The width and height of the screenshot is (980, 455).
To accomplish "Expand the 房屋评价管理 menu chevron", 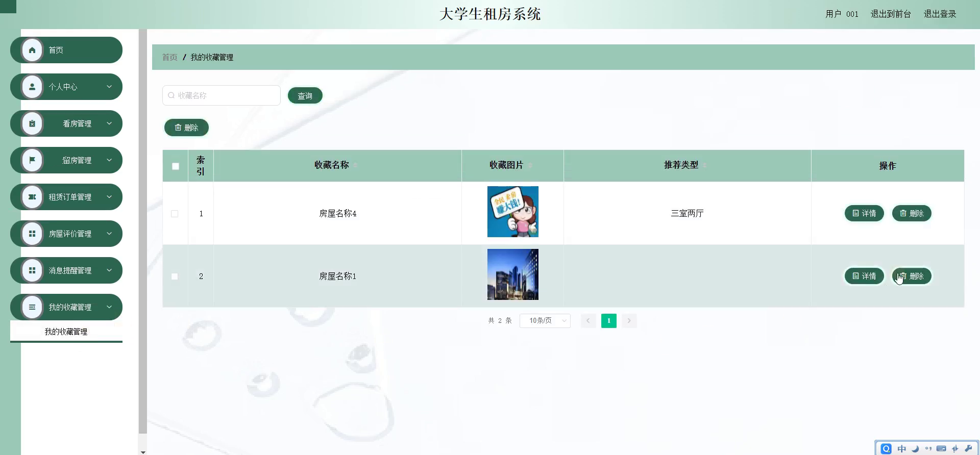I will [x=109, y=234].
